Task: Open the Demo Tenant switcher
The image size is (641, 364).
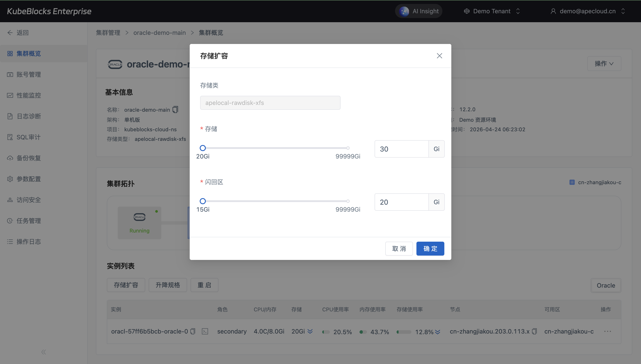Action: pyautogui.click(x=492, y=11)
